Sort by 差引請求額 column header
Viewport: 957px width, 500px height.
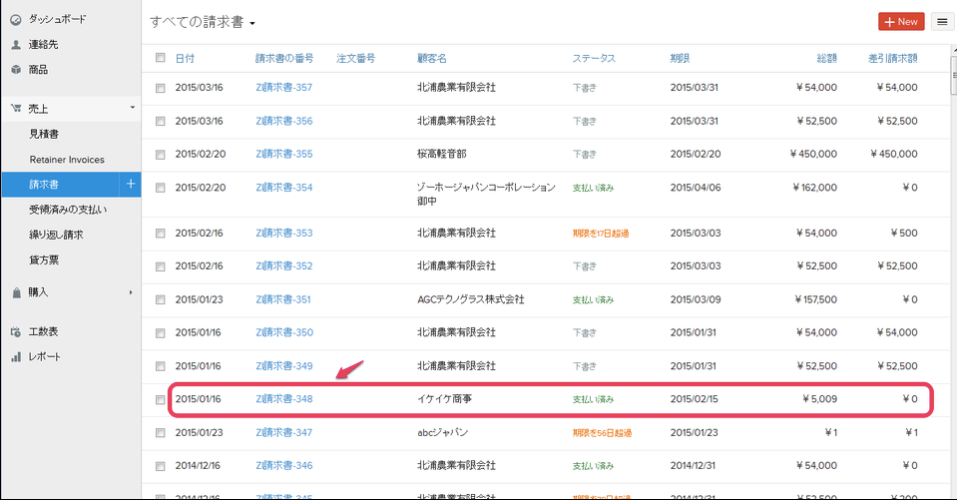pyautogui.click(x=892, y=59)
